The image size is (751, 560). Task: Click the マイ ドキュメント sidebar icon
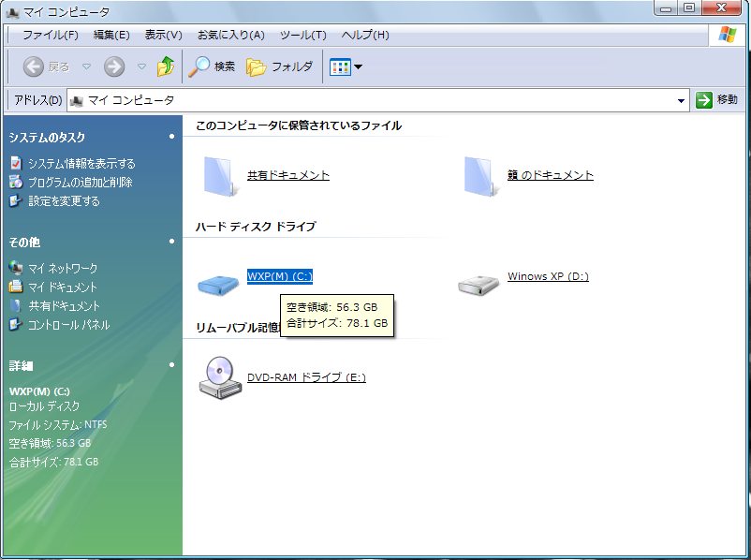tap(16, 287)
